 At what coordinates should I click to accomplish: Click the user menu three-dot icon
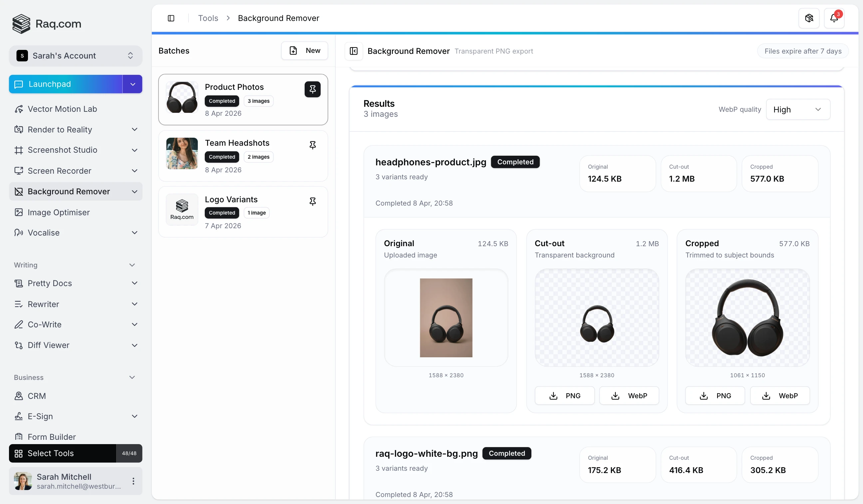click(133, 481)
